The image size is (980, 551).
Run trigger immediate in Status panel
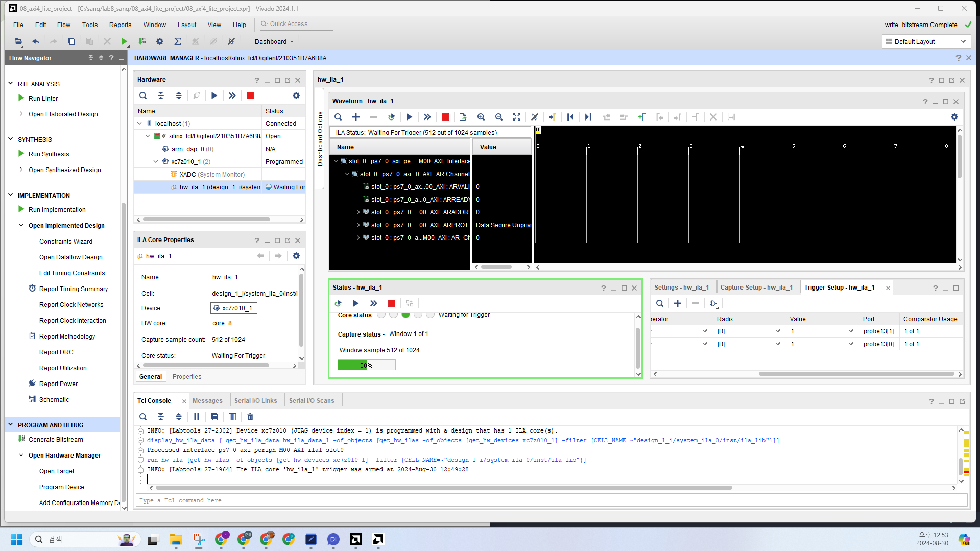click(x=374, y=303)
